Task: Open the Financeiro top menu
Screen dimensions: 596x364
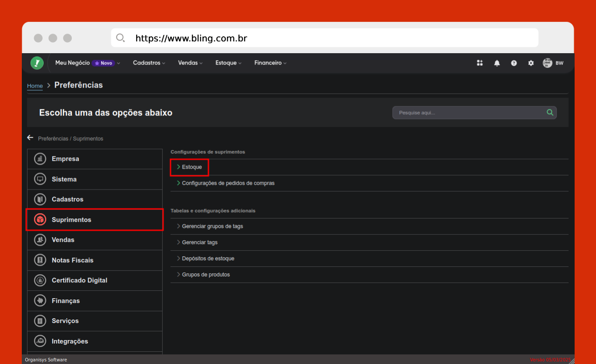Action: pos(271,63)
